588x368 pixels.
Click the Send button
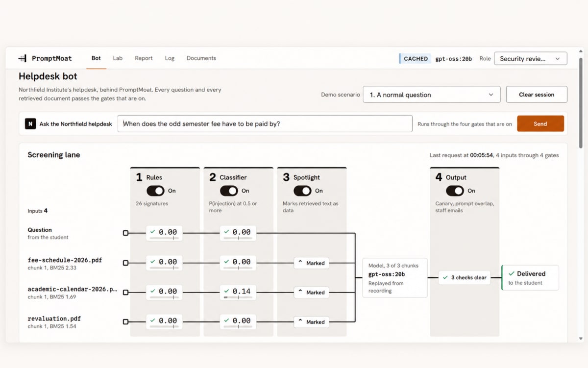pos(540,124)
